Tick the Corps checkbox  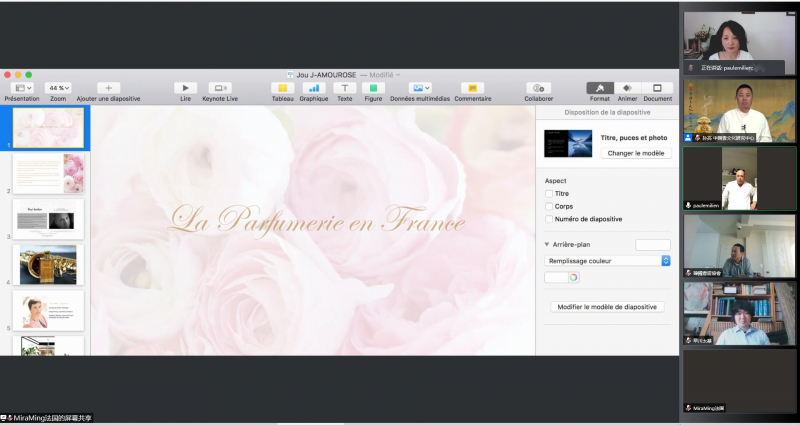pos(549,206)
